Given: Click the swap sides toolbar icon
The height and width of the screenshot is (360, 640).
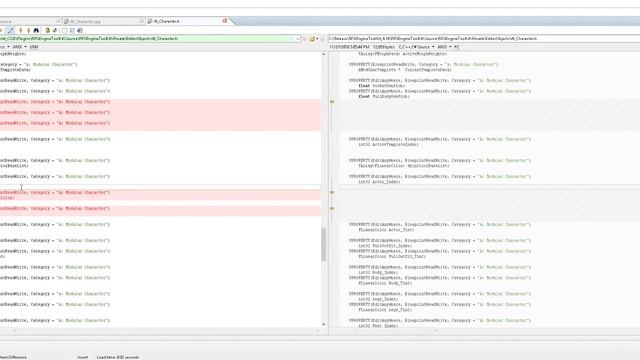Looking at the screenshot, I should [55, 30].
